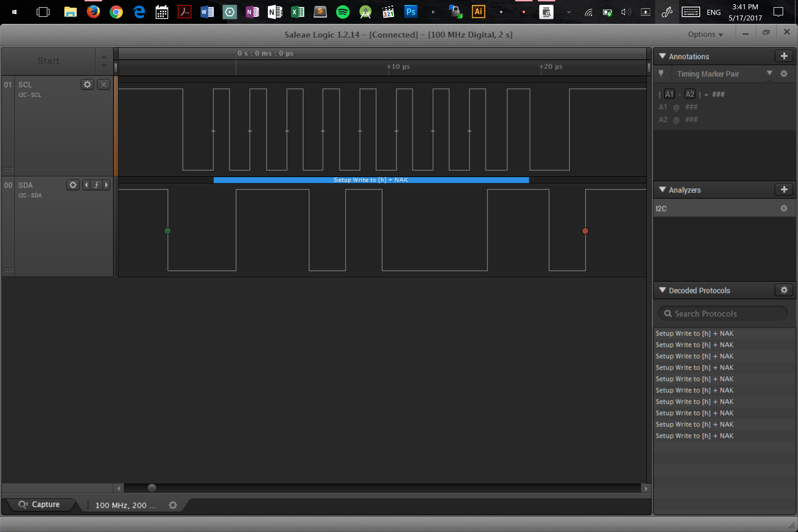Remove trigger on SCL channel (X icon)

coord(103,85)
